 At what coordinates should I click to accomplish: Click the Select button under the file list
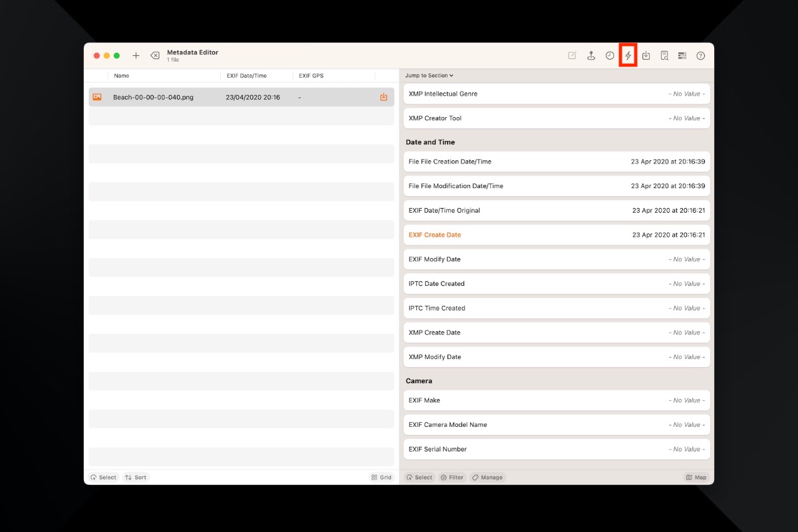[x=104, y=477]
